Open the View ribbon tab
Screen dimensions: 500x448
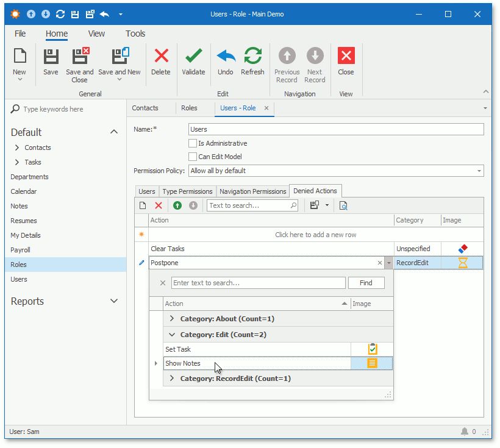(96, 34)
